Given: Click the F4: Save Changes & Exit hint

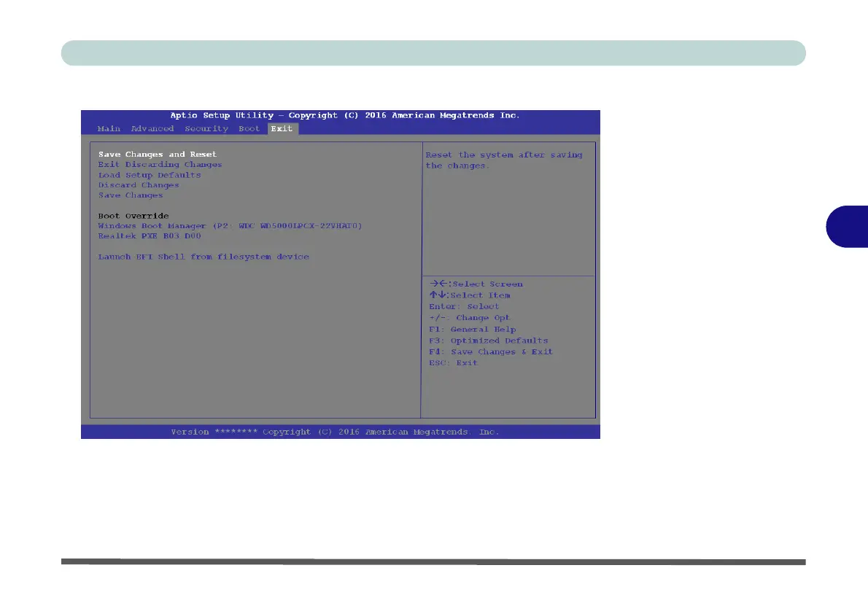Looking at the screenshot, I should [x=491, y=351].
